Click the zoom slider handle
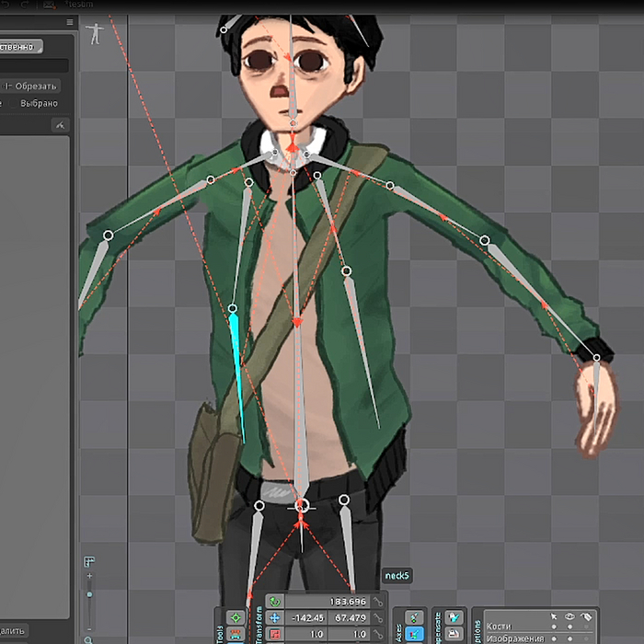Screen dimensions: 644x644 89,595
